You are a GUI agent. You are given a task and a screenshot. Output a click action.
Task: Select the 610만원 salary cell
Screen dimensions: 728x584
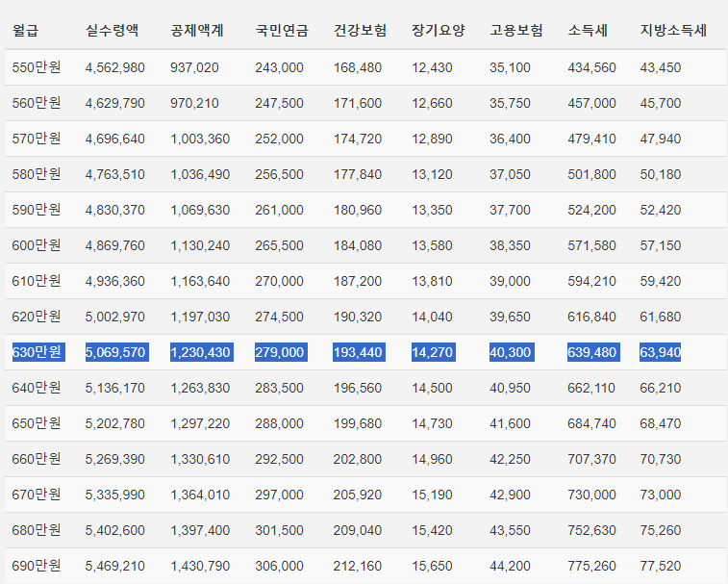37,281
